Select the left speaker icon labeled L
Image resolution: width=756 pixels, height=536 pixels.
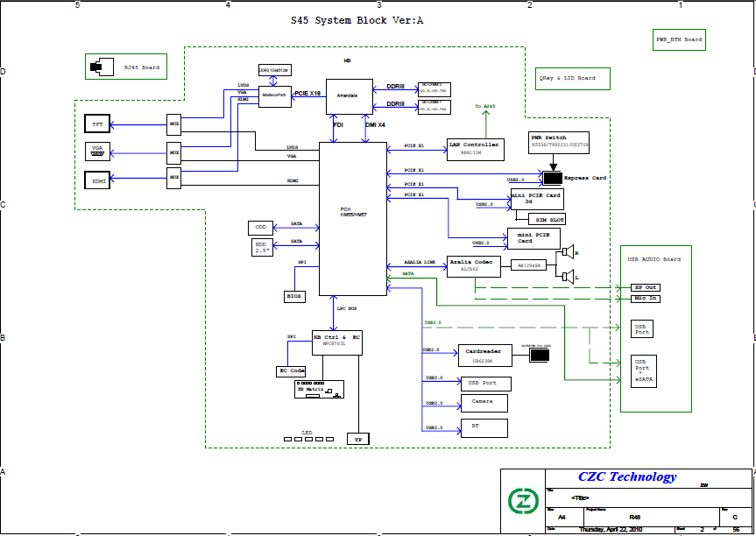(x=568, y=276)
